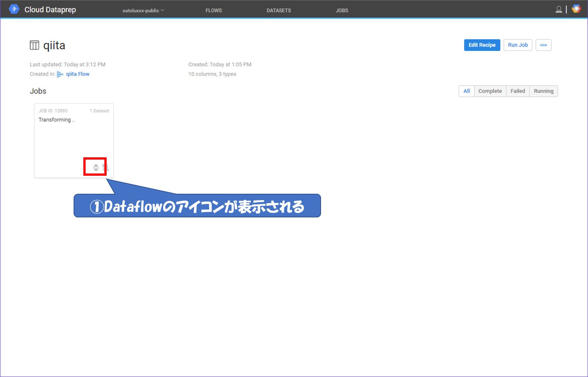Click the icon right of the Dataflow icon
Image resolution: width=588 pixels, height=377 pixels.
click(106, 167)
